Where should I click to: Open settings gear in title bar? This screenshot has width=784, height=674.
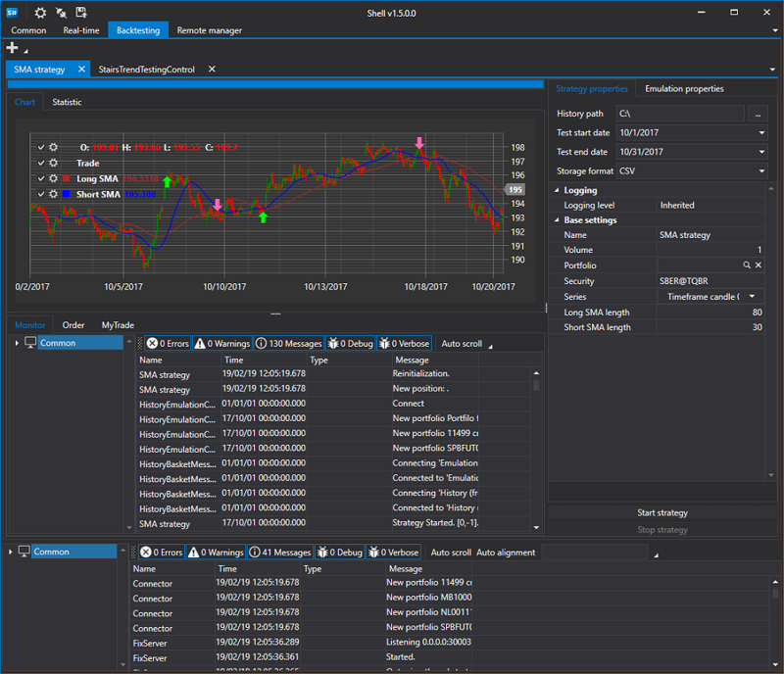click(x=40, y=13)
